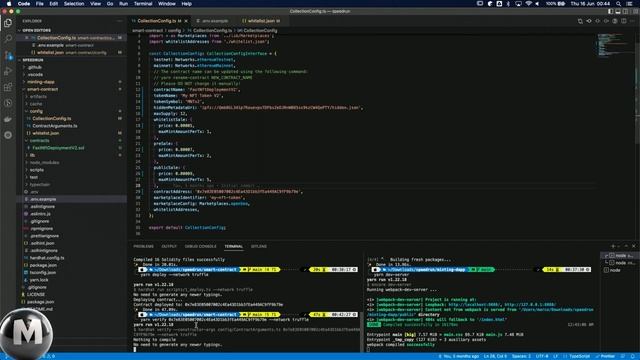The width and height of the screenshot is (640, 360).
Task: Open the .sol contract file under contracts
Action: [x=58, y=148]
